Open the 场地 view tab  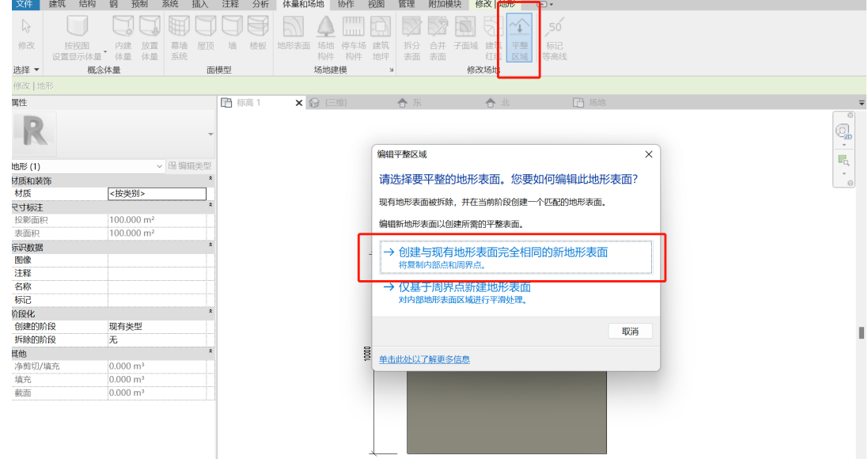coord(597,103)
